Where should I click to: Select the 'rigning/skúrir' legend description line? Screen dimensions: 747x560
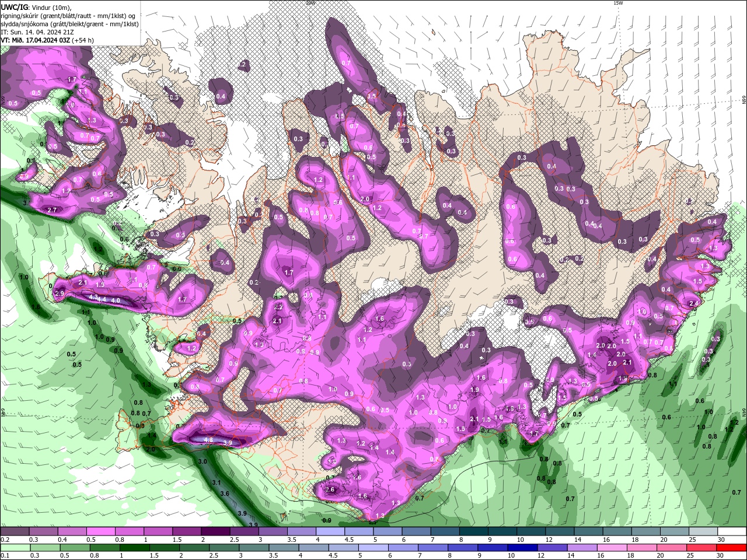point(69,15)
